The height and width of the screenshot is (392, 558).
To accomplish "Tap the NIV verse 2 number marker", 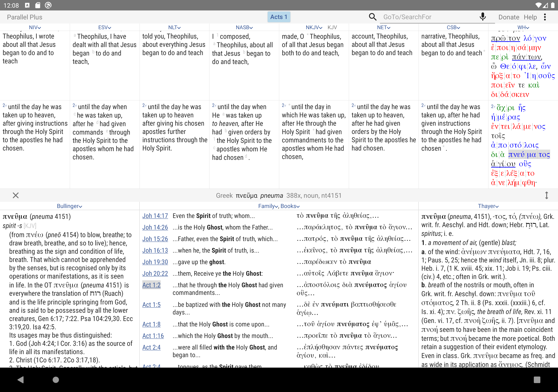I will point(5,105).
